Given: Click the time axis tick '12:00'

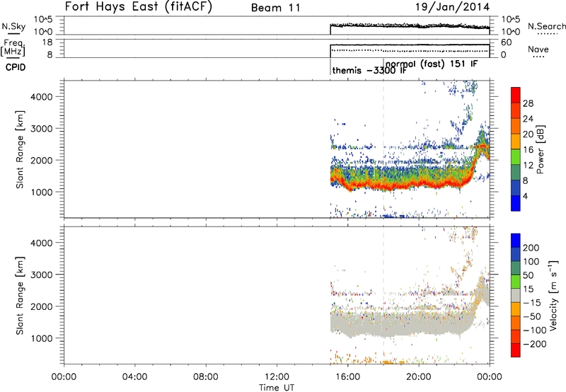Looking at the screenshot, I should click(277, 376).
